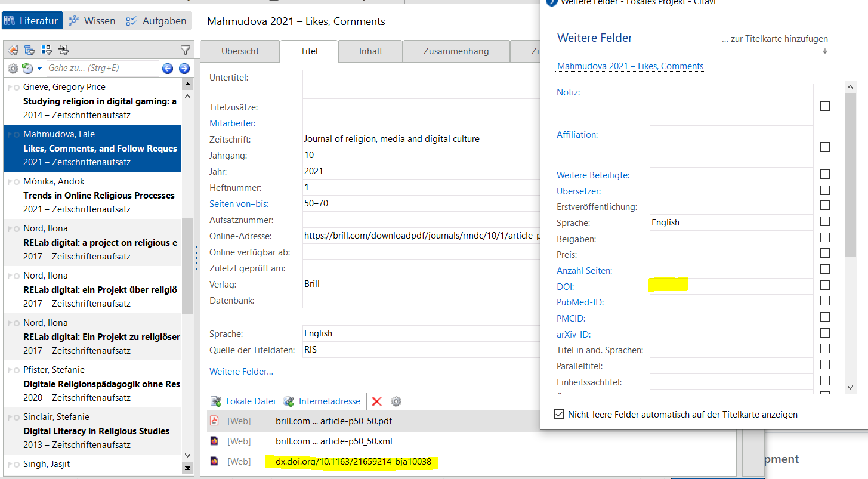Tick the PubMed-ID checkbox
Image resolution: width=868 pixels, height=479 pixels.
click(x=825, y=301)
